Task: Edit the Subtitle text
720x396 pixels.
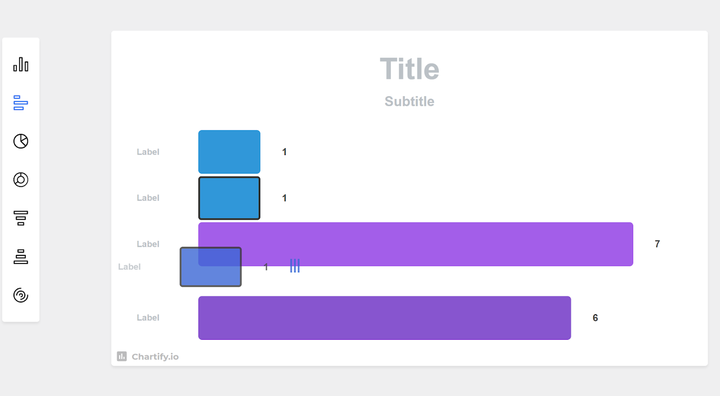Action: tap(409, 101)
